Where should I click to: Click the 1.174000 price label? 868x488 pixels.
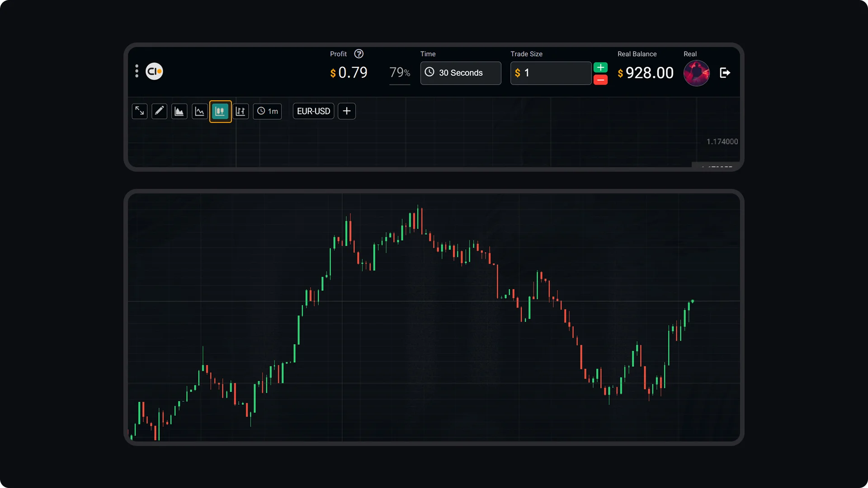pos(722,141)
